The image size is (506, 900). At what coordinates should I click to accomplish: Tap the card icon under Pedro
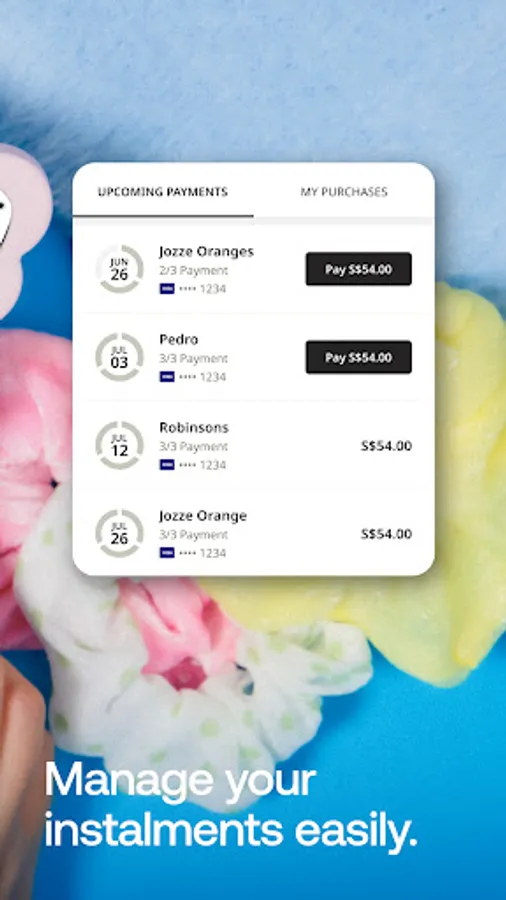[x=167, y=377]
